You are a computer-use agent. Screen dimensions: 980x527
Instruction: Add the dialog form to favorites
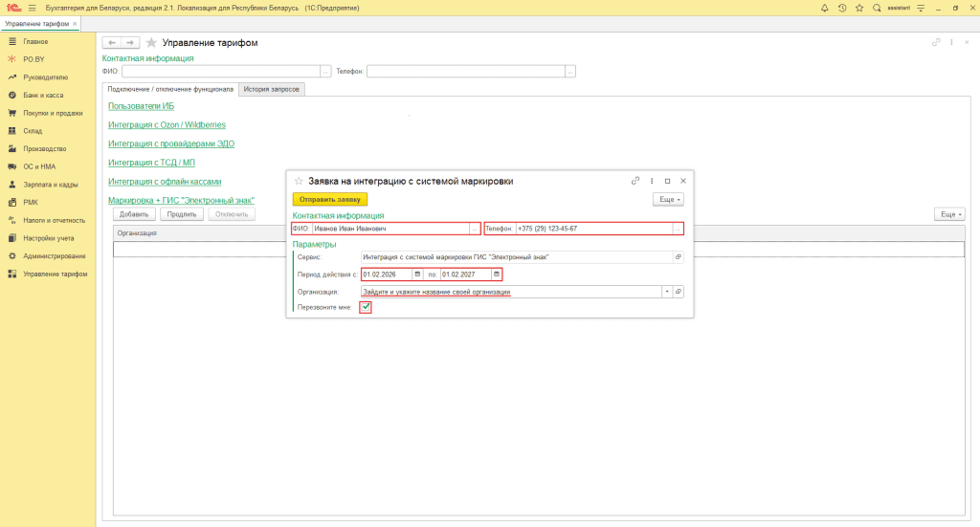[x=298, y=181]
